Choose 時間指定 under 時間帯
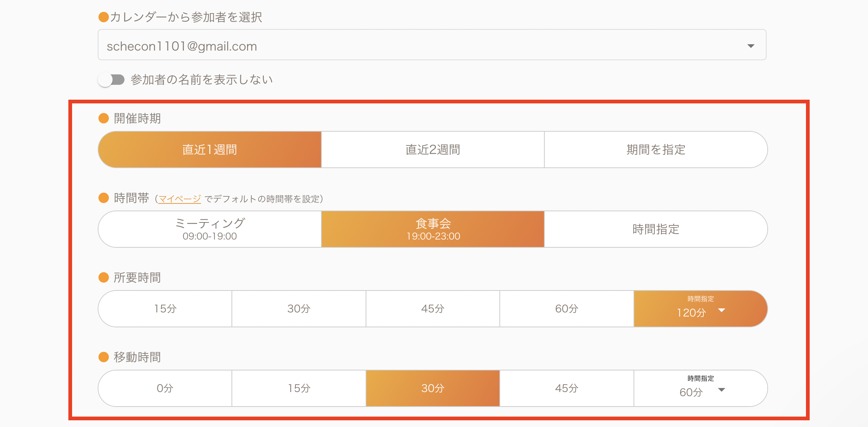This screenshot has width=868, height=427. click(x=655, y=229)
